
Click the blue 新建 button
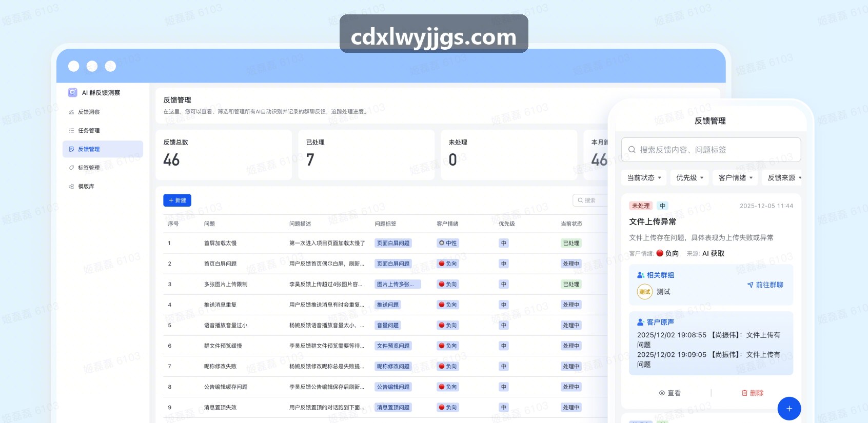point(177,200)
